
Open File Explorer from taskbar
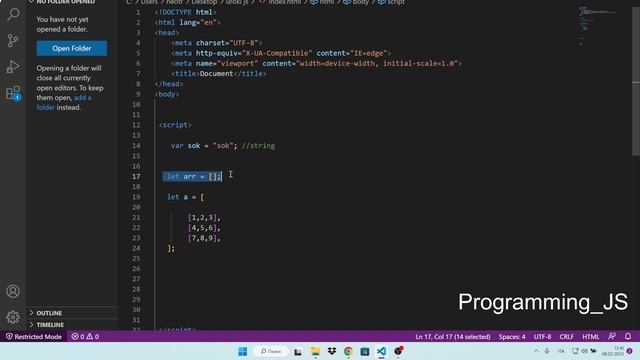click(x=315, y=351)
